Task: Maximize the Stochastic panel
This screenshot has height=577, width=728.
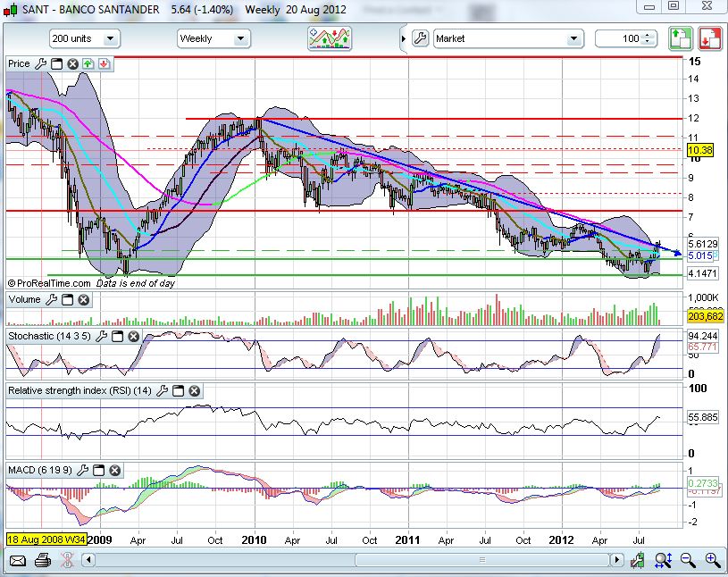Action: pos(118,337)
